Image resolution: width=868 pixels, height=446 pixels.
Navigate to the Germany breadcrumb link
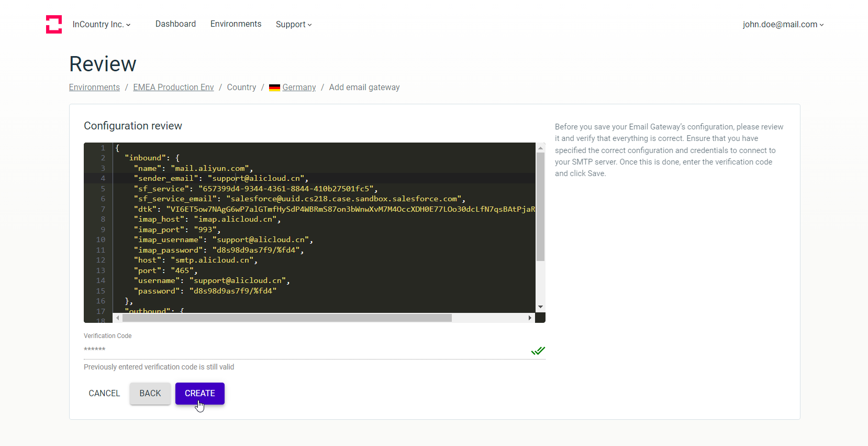(299, 88)
